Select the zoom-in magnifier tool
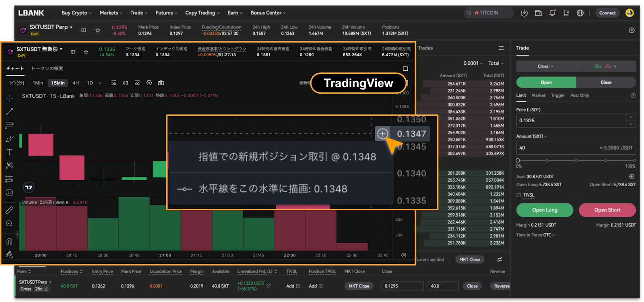The width and height of the screenshot is (644, 302). (10, 224)
